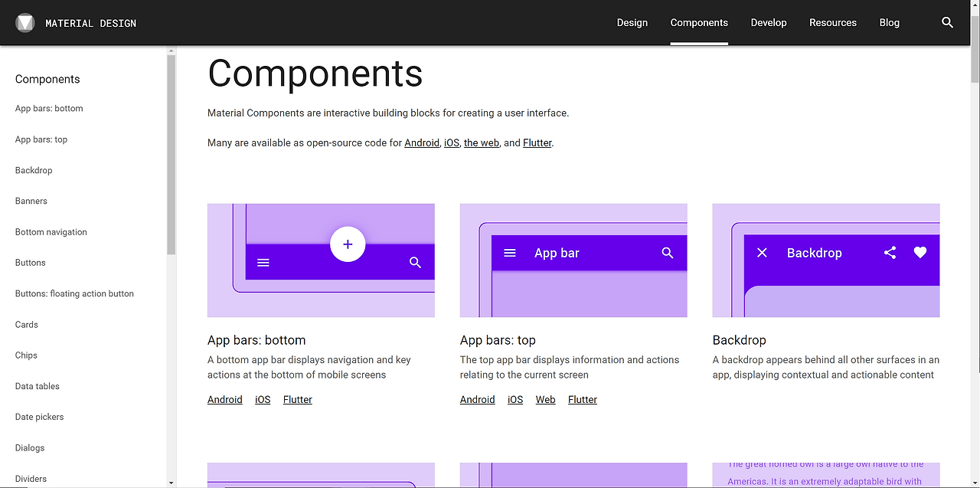Viewport: 980px width, 488px height.
Task: Click search icon in the App bar top illustration
Action: coord(668,253)
